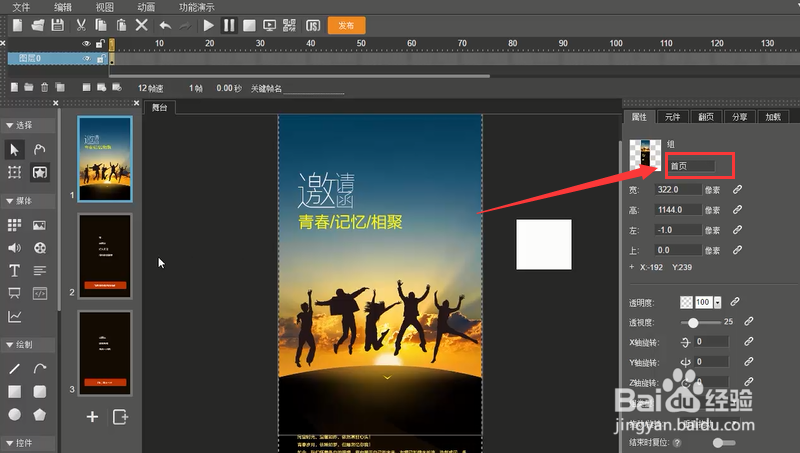Insert a chart with the graph icon

pyautogui.click(x=14, y=317)
